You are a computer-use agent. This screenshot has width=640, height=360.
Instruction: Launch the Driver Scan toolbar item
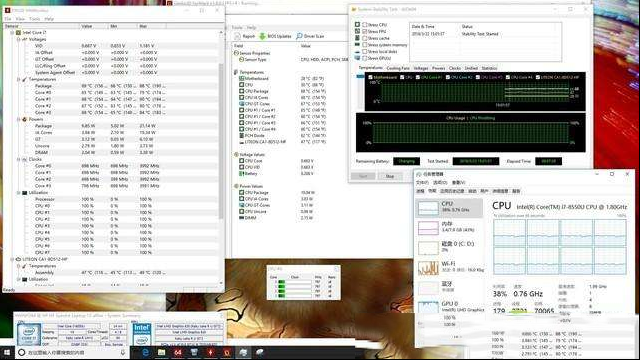pyautogui.click(x=310, y=36)
